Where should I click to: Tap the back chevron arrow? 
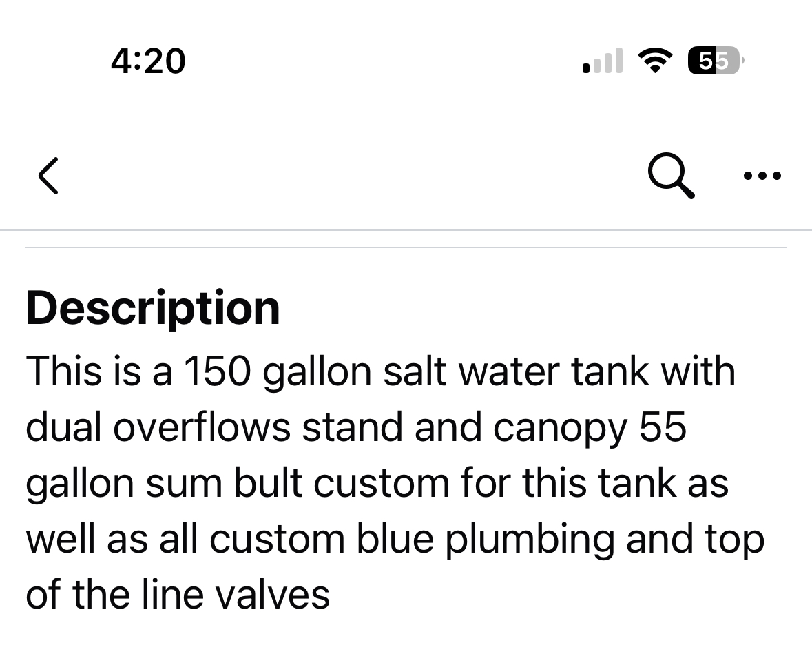click(x=48, y=175)
